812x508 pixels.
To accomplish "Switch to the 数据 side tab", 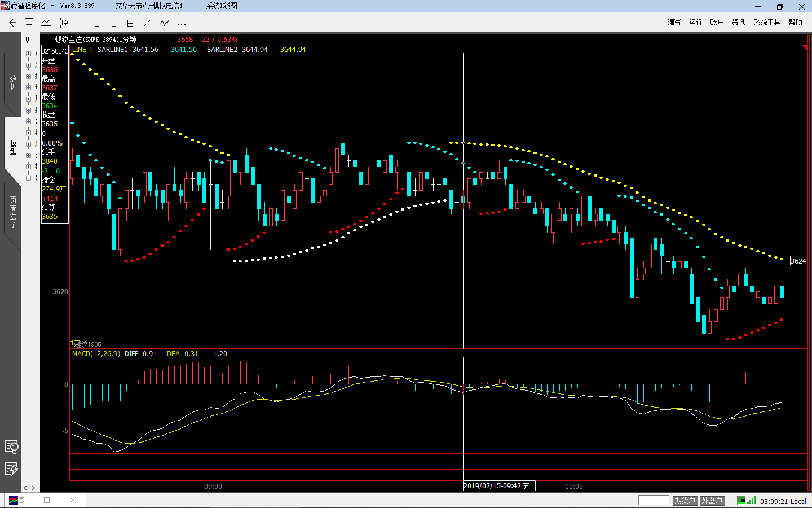I will pos(13,82).
